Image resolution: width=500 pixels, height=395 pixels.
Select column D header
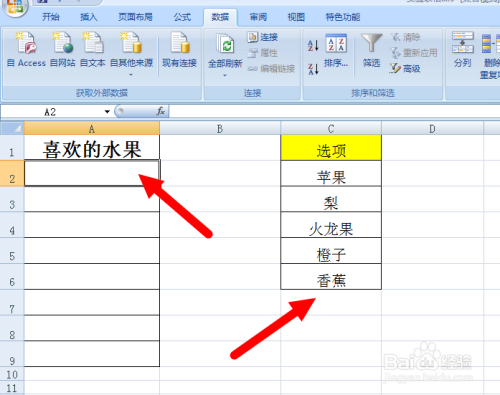pos(432,128)
